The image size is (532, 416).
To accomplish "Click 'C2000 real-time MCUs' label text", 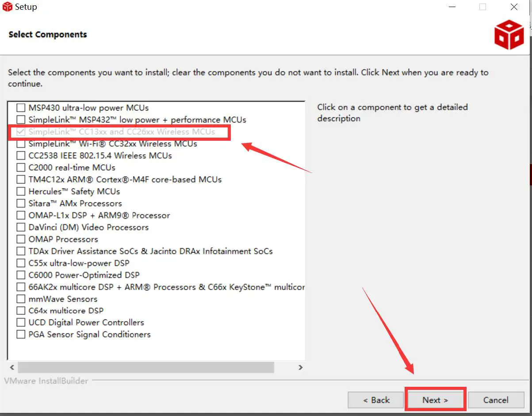I will point(72,167).
